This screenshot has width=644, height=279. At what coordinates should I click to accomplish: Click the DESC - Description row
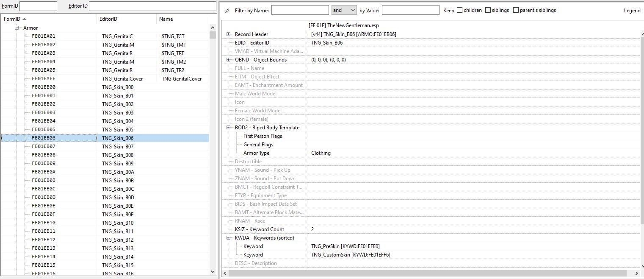click(431, 263)
